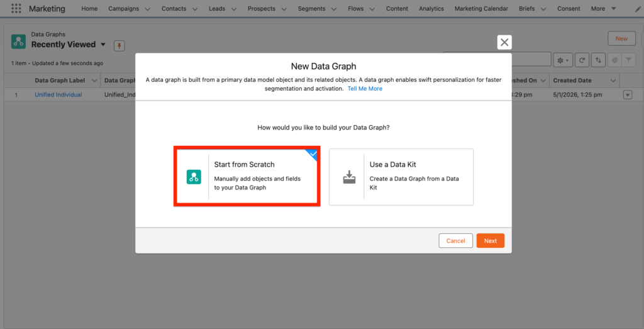Click the sort arrows icon in toolbar
This screenshot has height=329, width=644.
tap(597, 60)
